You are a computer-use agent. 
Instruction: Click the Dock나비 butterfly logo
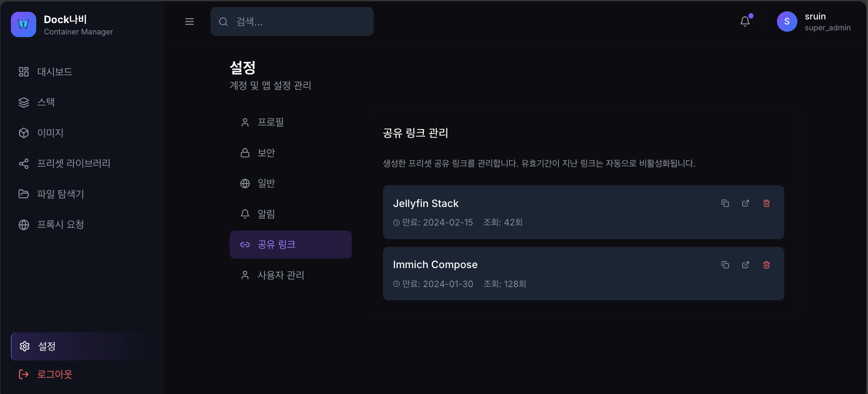point(23,24)
